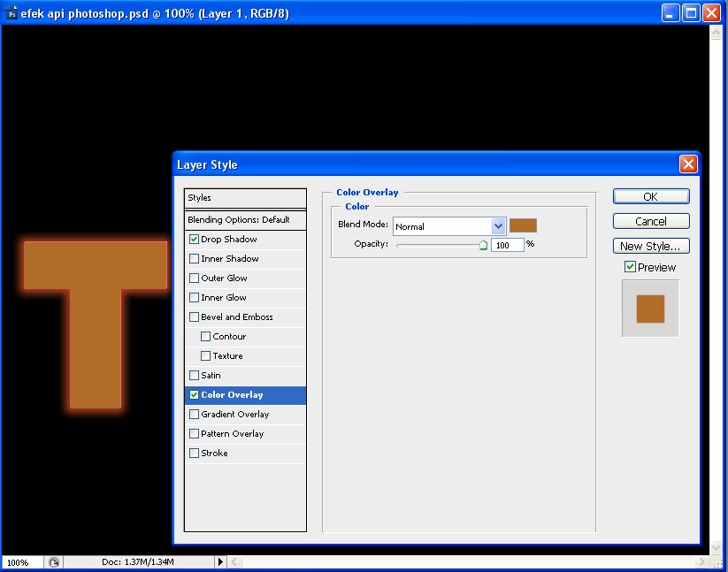Minimize the efek api photoshop.psd window
Viewport: 728px width, 572px height.
pos(670,13)
